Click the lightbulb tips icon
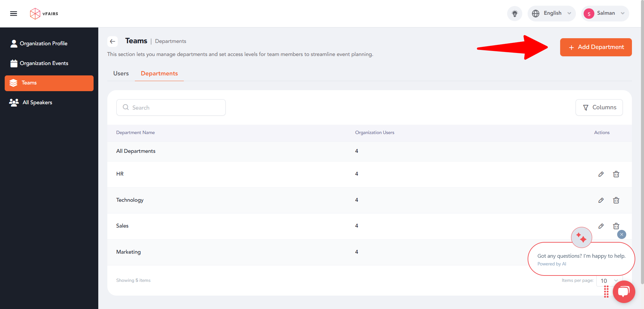Viewport: 644px width, 309px height. (x=515, y=14)
